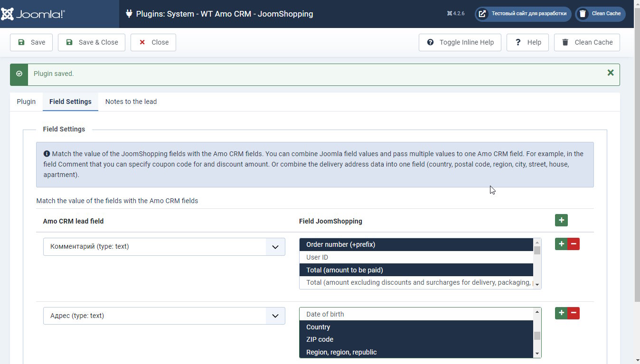
Task: Remove the Комментарий field row
Action: 574,244
